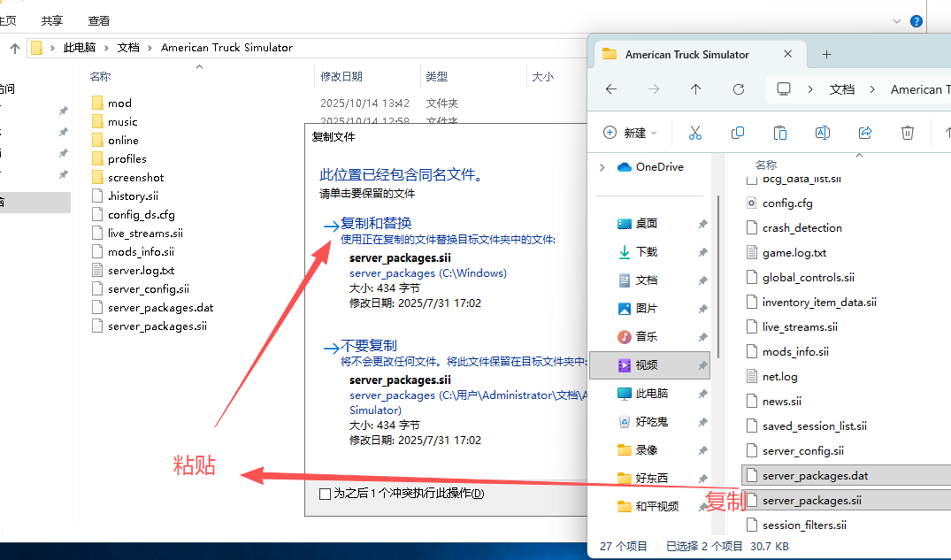Expand the OneDrive tree node
This screenshot has width=951, height=560.
pos(602,167)
